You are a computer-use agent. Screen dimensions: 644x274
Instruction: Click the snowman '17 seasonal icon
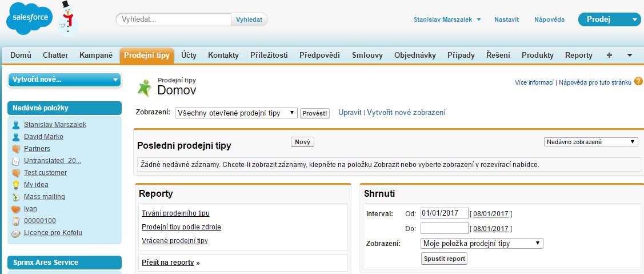(68, 18)
